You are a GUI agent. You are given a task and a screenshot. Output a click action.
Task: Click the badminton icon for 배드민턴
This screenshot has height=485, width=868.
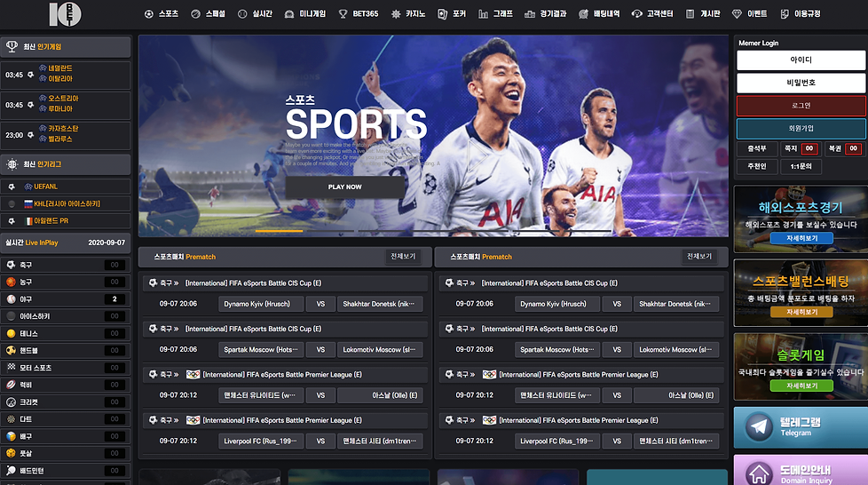pyautogui.click(x=11, y=471)
